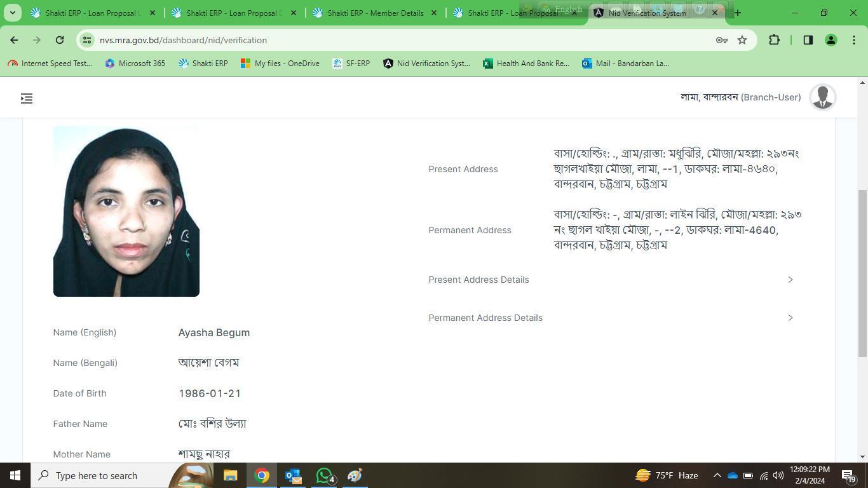The width and height of the screenshot is (868, 488).
Task: Open My files - OneDrive bookmark
Action: pos(280,64)
